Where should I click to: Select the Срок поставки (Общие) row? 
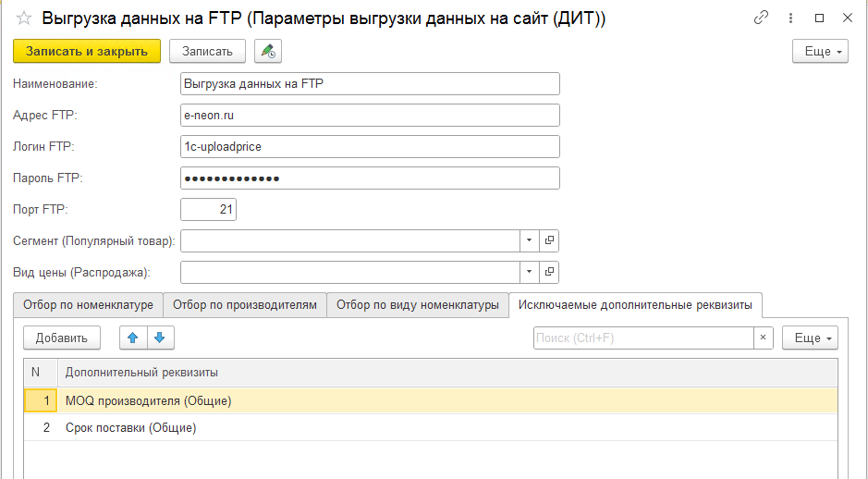point(131,428)
